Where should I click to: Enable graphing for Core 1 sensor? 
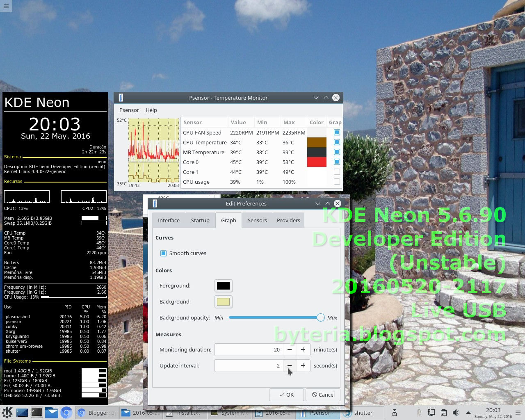point(337,171)
